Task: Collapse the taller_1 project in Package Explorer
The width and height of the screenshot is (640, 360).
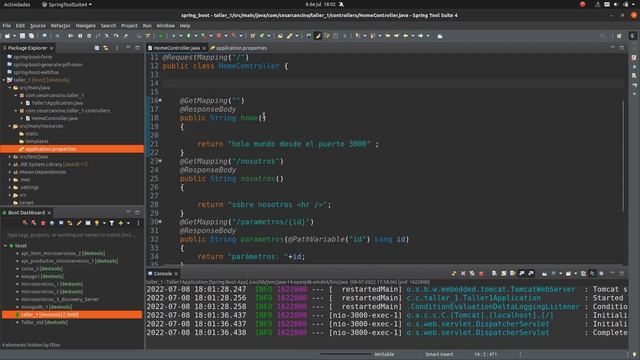Action: coord(4,80)
